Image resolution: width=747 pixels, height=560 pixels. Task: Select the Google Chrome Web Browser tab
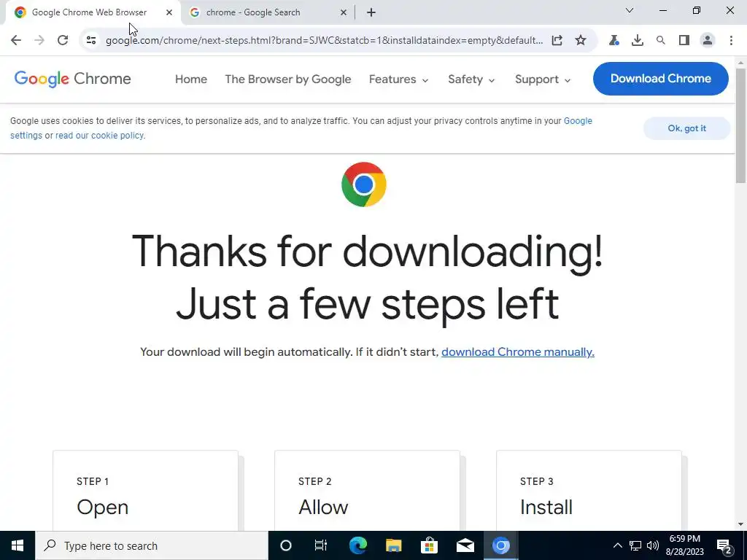click(93, 12)
